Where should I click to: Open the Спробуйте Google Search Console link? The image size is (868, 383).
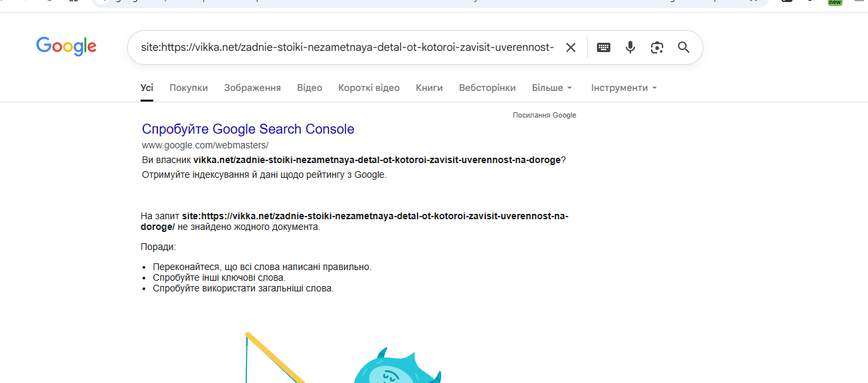[x=248, y=129]
